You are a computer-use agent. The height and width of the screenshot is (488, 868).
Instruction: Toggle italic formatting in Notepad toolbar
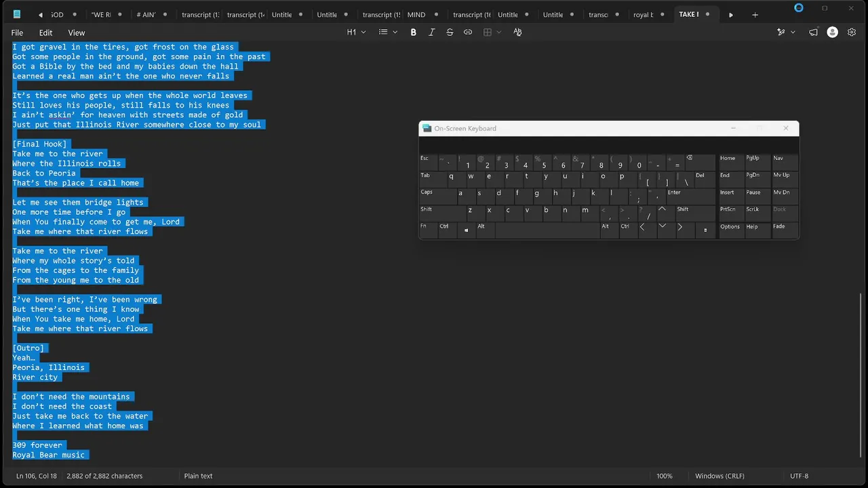[431, 33]
